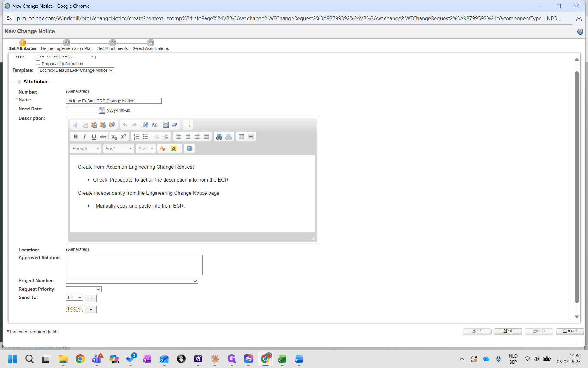588x368 pixels.
Task: Open the Replace tool icon
Action: click(x=155, y=125)
